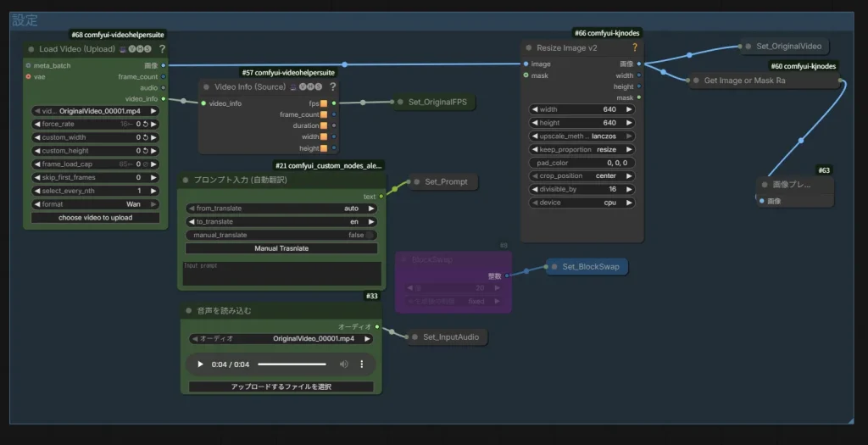Open help for Load Video (Upload) node

click(162, 49)
